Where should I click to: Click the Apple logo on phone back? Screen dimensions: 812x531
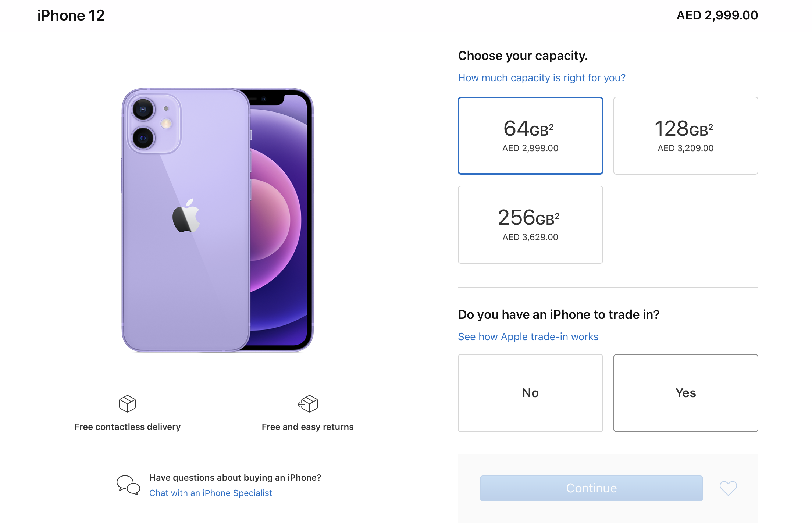point(186,217)
